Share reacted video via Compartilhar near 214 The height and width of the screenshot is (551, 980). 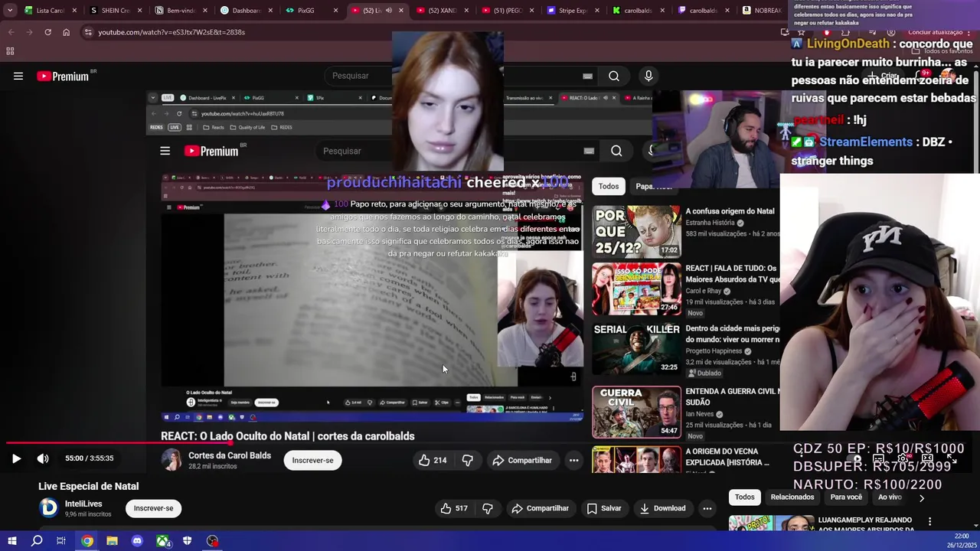coord(522,460)
